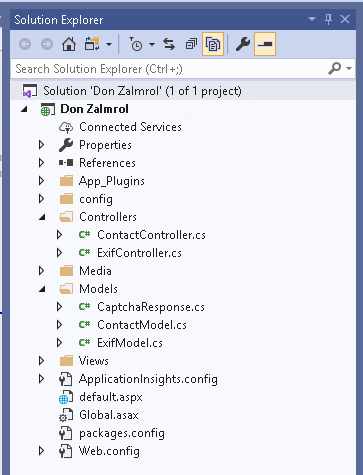Click the Properties wrench icon in tree
The image size is (363, 475).
click(66, 145)
